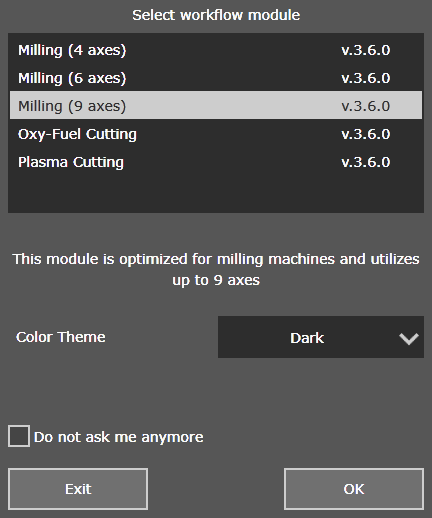Choose the Plasma Cutting module
The width and height of the screenshot is (432, 518).
[x=216, y=162]
